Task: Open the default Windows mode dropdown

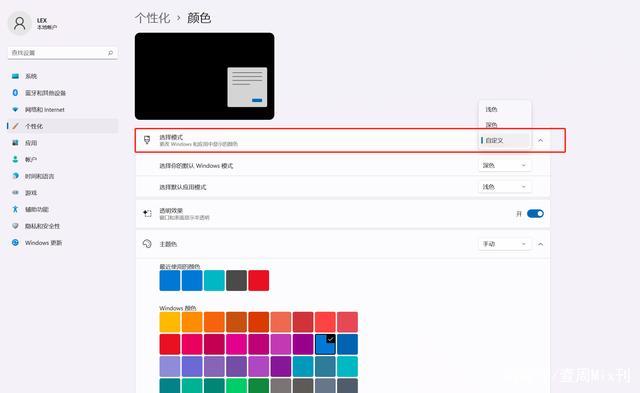Action: point(504,165)
